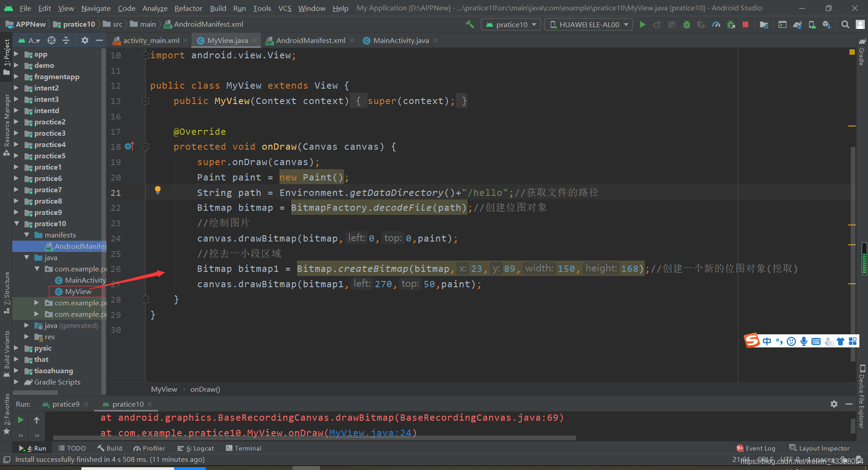Click the Run panel settings gear
The image size is (868, 470).
(x=834, y=404)
